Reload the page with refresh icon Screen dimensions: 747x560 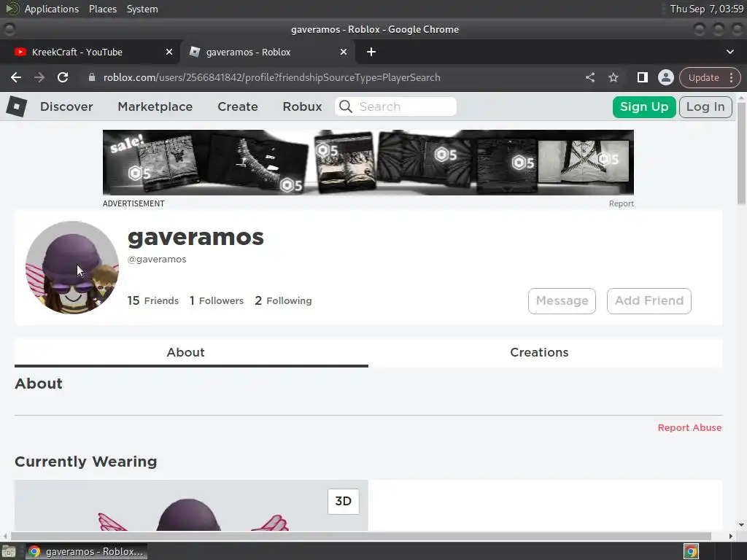click(x=63, y=77)
